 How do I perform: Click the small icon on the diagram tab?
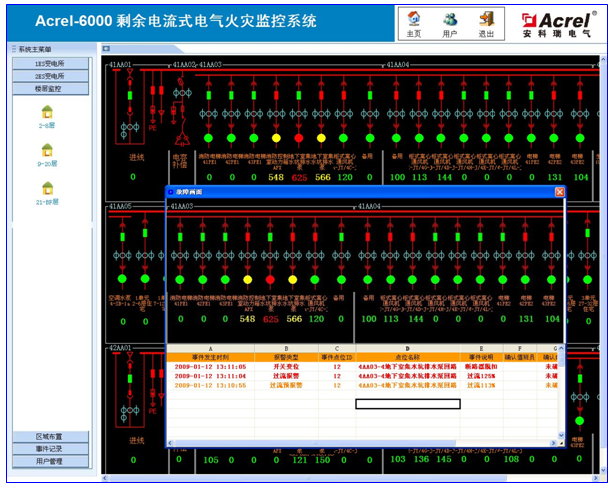point(106,48)
